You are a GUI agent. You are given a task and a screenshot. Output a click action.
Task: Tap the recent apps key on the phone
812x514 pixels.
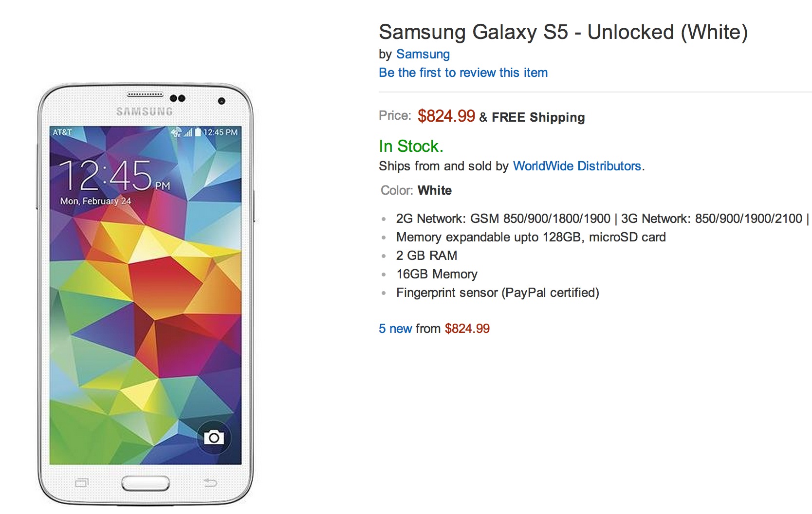pyautogui.click(x=82, y=483)
